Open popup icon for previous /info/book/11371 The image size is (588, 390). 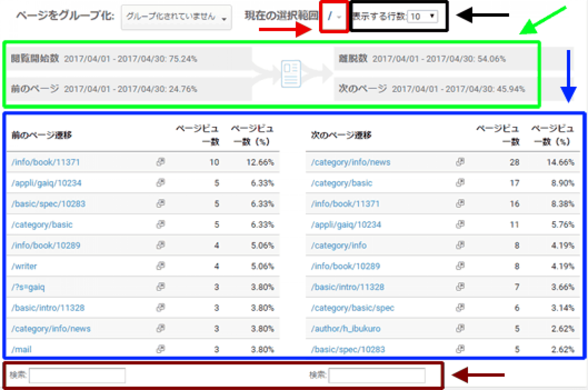[x=161, y=162]
